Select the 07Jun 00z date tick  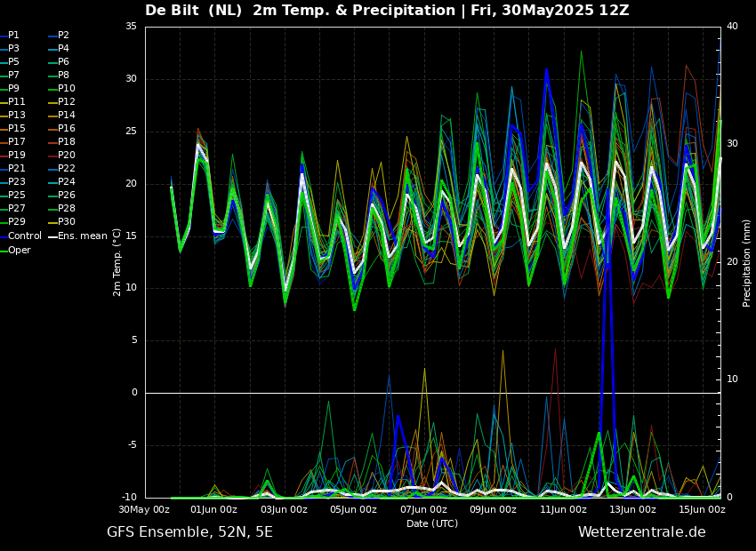[423, 510]
